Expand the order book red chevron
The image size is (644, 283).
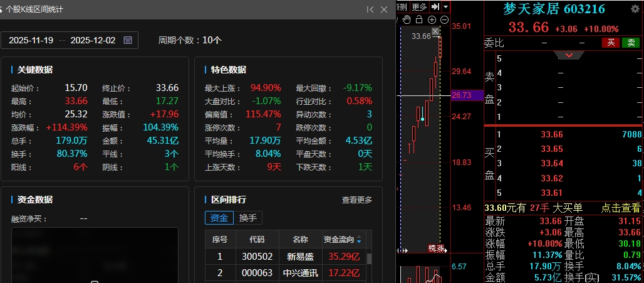(569, 55)
